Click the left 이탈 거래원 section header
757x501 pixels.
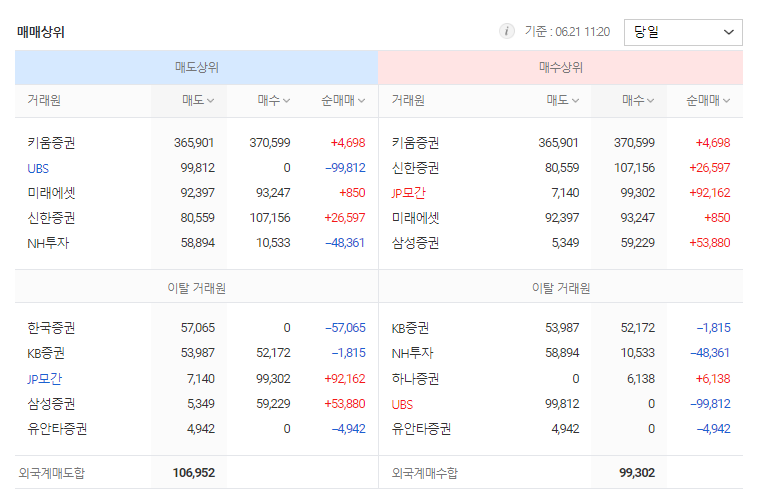(x=196, y=288)
